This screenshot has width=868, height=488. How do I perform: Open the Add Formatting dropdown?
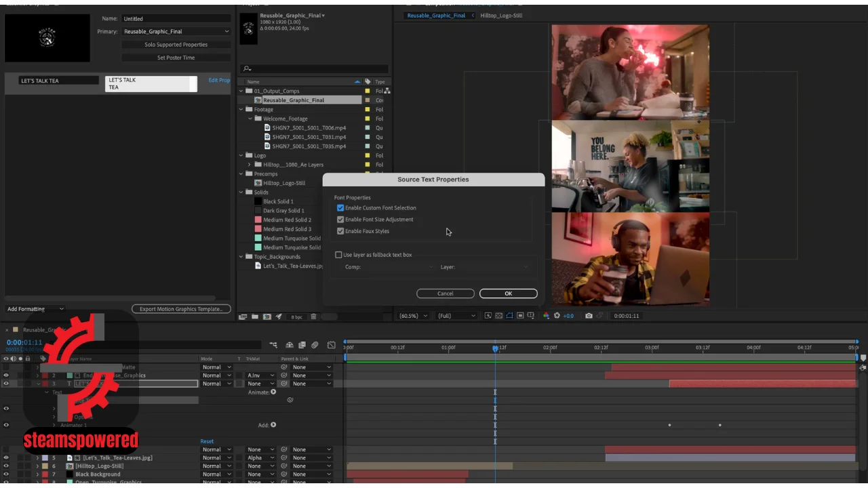click(x=35, y=309)
